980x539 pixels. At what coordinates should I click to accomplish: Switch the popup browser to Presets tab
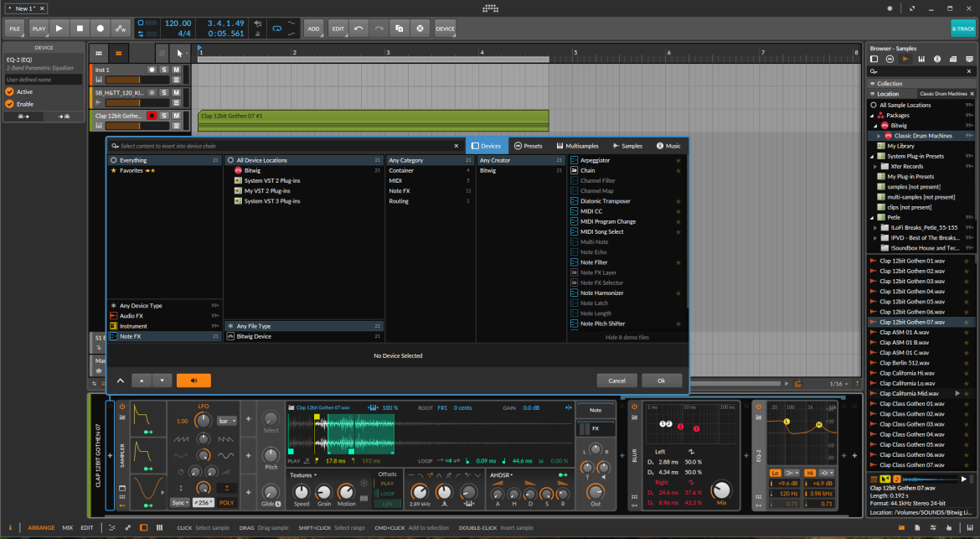529,146
